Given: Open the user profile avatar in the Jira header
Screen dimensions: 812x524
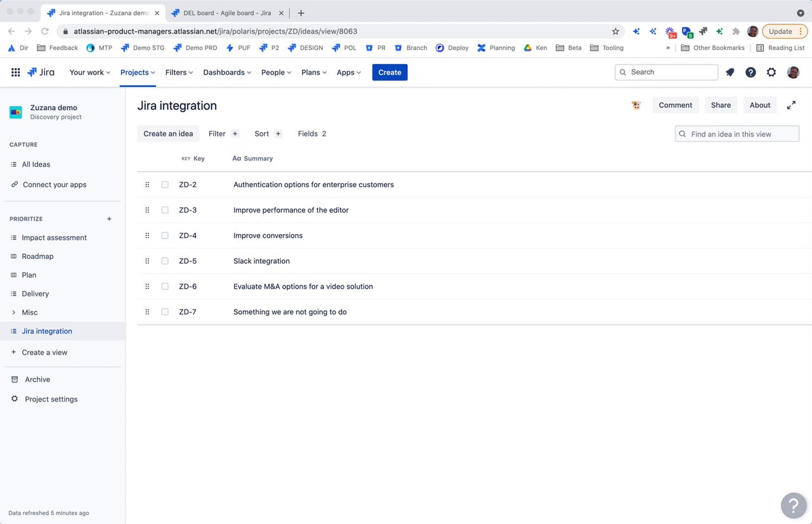Looking at the screenshot, I should point(793,72).
